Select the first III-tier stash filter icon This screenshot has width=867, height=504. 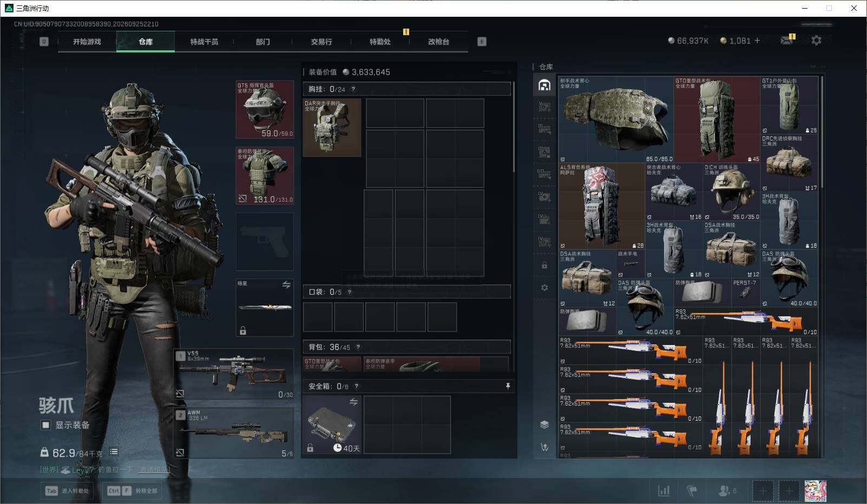point(544,129)
